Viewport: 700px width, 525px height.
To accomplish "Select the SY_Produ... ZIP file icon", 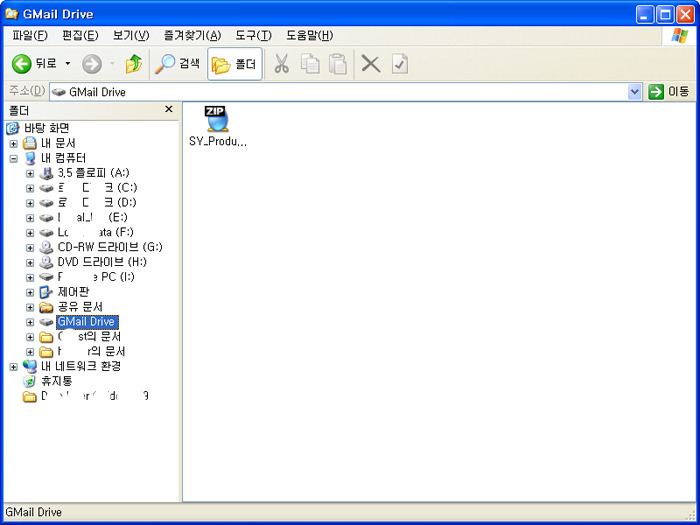I will point(217,119).
